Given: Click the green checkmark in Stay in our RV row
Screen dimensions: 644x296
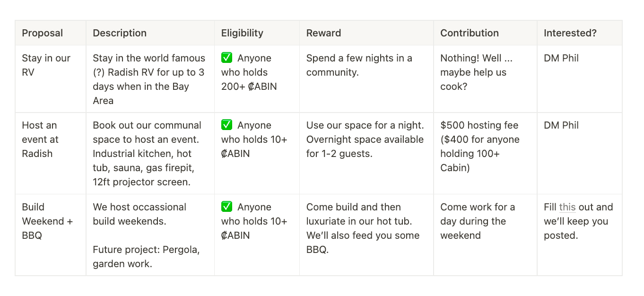Looking at the screenshot, I should point(227,58).
